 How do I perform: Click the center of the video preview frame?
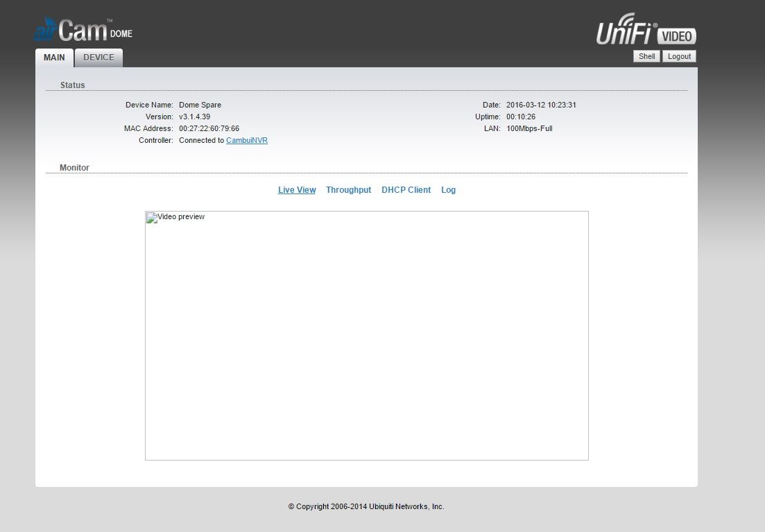[x=366, y=336]
